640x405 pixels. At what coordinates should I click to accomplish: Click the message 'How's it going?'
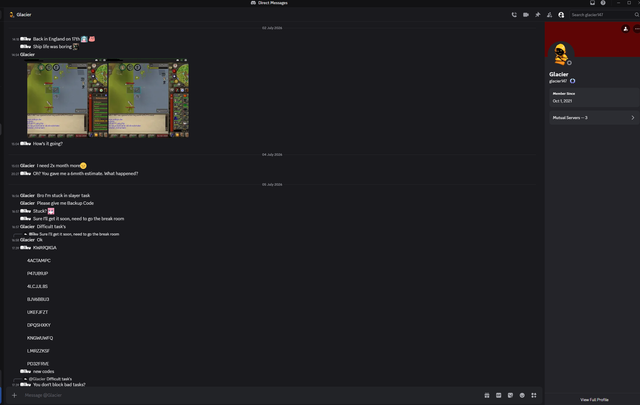tap(48, 144)
